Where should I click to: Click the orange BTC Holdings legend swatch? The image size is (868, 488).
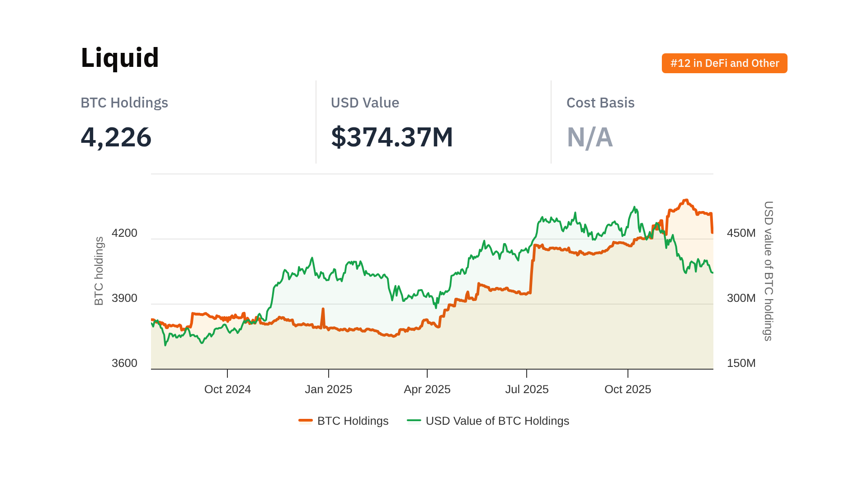tap(306, 421)
